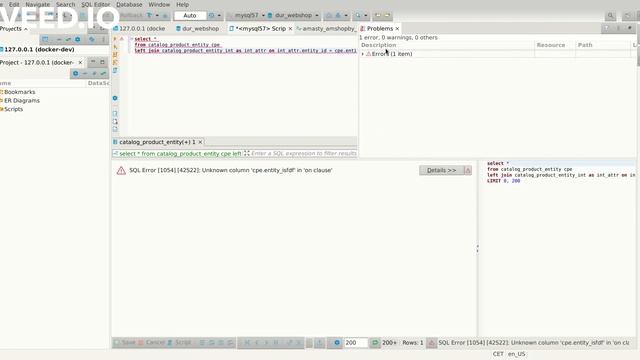
Task: Open the Scripts folder
Action: 12,109
